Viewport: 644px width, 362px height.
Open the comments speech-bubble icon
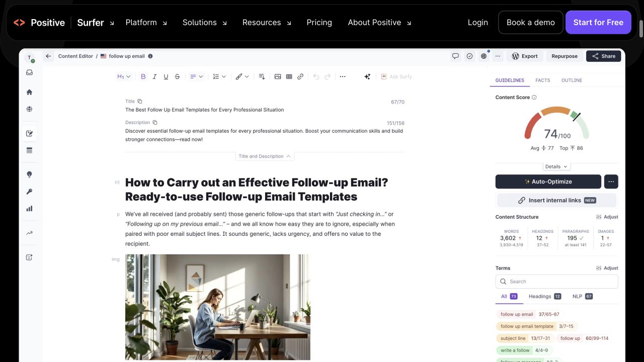[x=455, y=56]
